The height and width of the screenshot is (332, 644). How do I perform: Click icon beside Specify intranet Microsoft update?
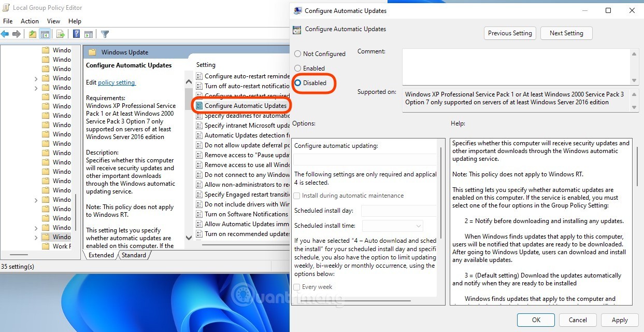[x=199, y=126]
